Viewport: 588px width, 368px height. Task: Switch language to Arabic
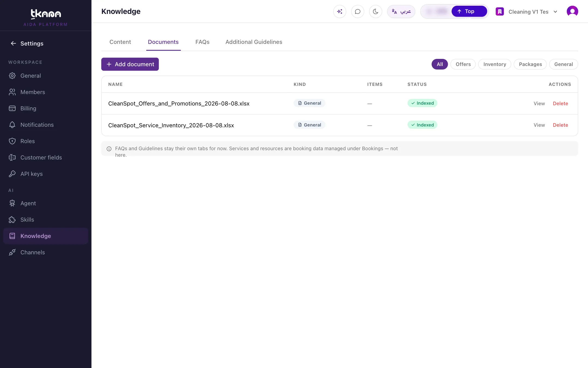point(401,11)
